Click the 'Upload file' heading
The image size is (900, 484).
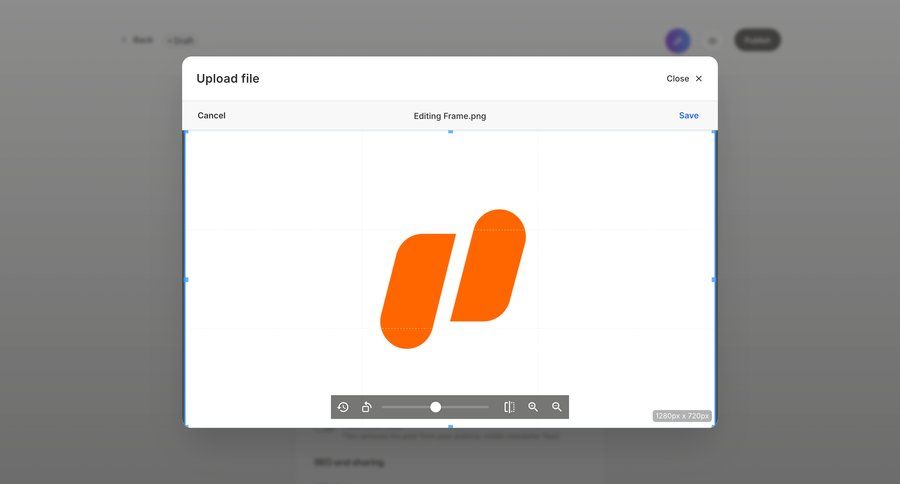[x=228, y=79]
